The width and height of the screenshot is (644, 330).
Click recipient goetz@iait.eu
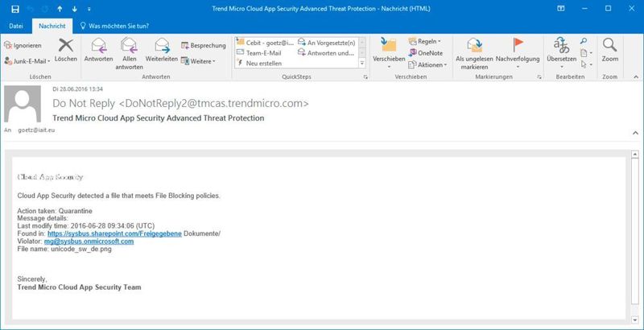(36, 130)
